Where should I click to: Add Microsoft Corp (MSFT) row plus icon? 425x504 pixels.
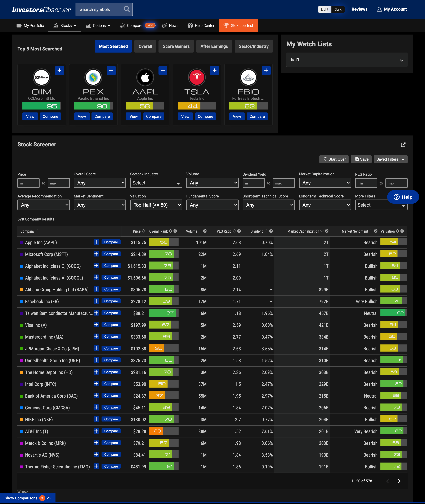96,254
